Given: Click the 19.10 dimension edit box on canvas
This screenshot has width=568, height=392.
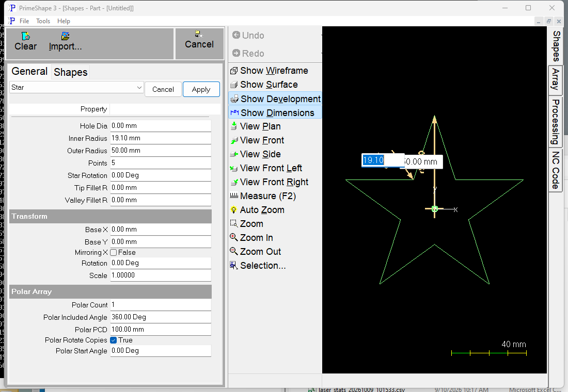Looking at the screenshot, I should coord(383,160).
